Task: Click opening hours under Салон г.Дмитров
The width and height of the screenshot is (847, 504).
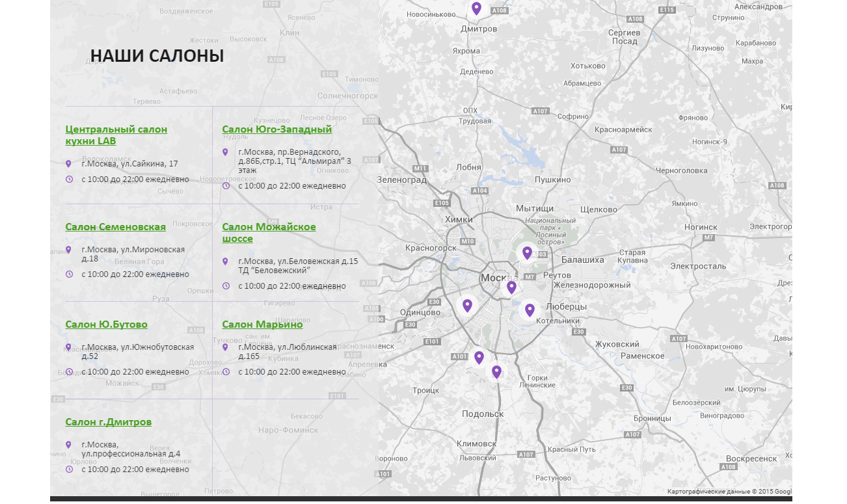Action: point(135,469)
